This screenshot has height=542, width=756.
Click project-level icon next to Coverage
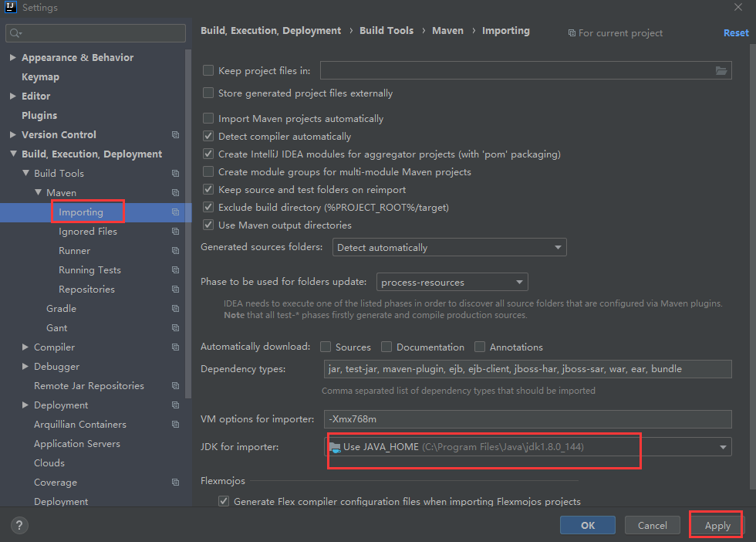pos(176,482)
